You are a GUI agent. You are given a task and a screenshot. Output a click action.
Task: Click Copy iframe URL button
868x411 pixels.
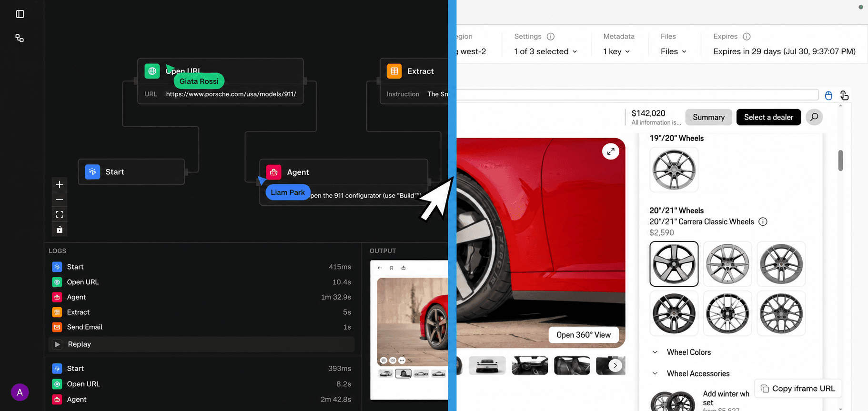(798, 389)
